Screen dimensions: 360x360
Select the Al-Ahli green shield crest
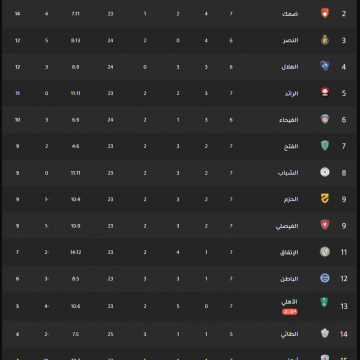(x=324, y=302)
